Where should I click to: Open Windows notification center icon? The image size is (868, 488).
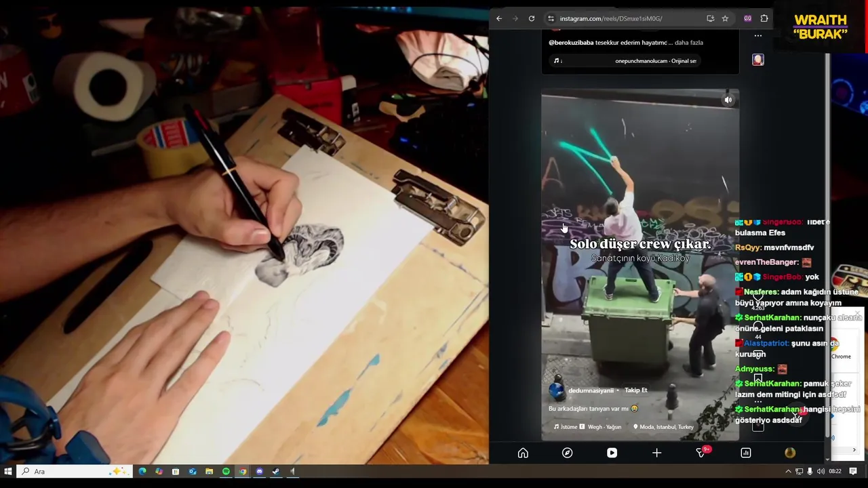point(853,471)
